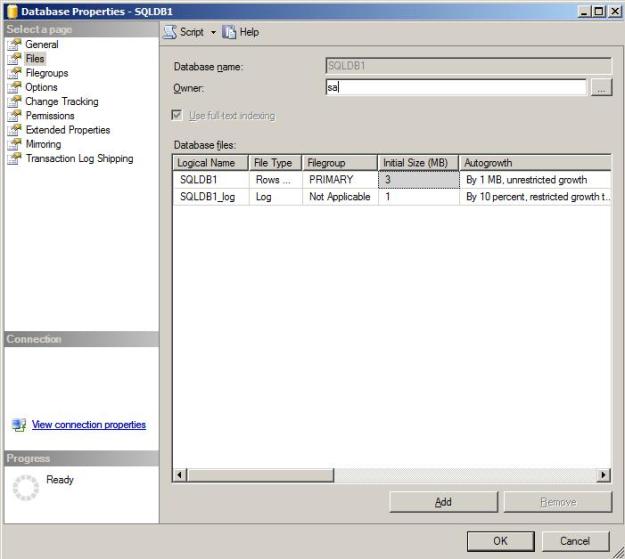Click the Owner text field
625x559 pixels.
tap(455, 88)
